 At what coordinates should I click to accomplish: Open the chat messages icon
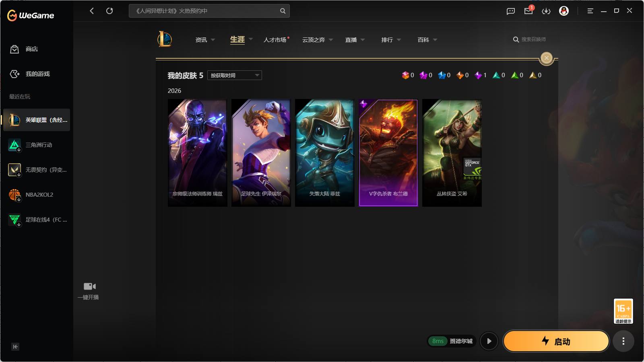pos(511,11)
